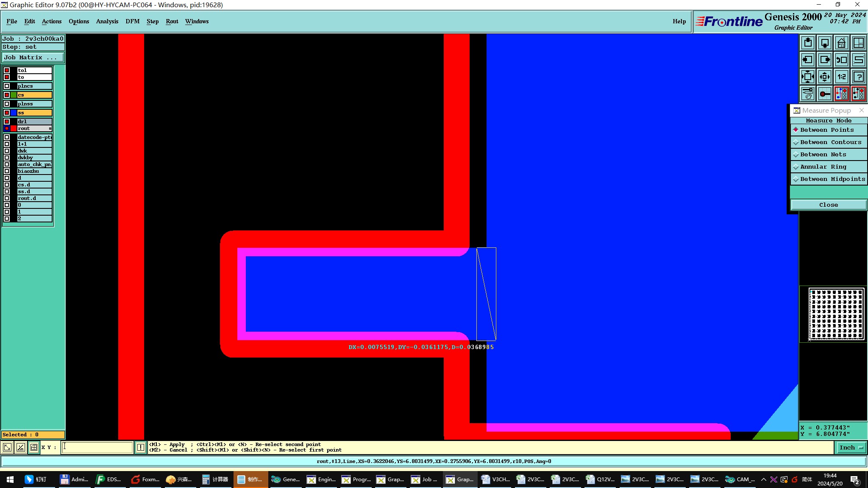The image size is (868, 488).
Task: Open the calculator app in the taskbar
Action: [215, 480]
